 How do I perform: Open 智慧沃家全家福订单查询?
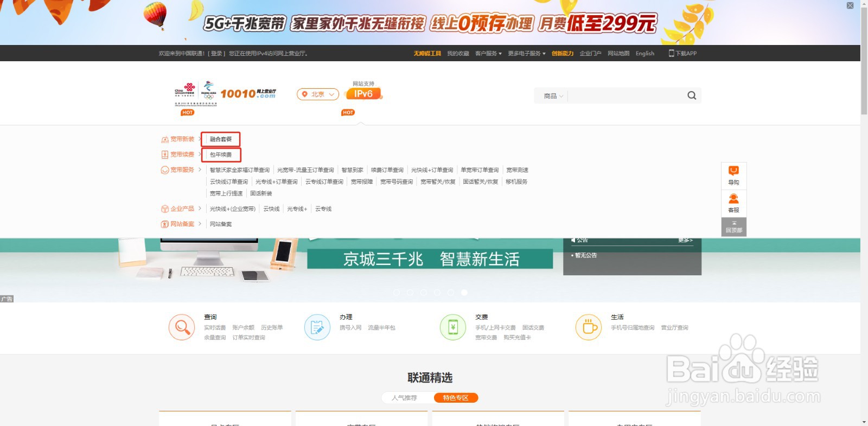(x=240, y=170)
